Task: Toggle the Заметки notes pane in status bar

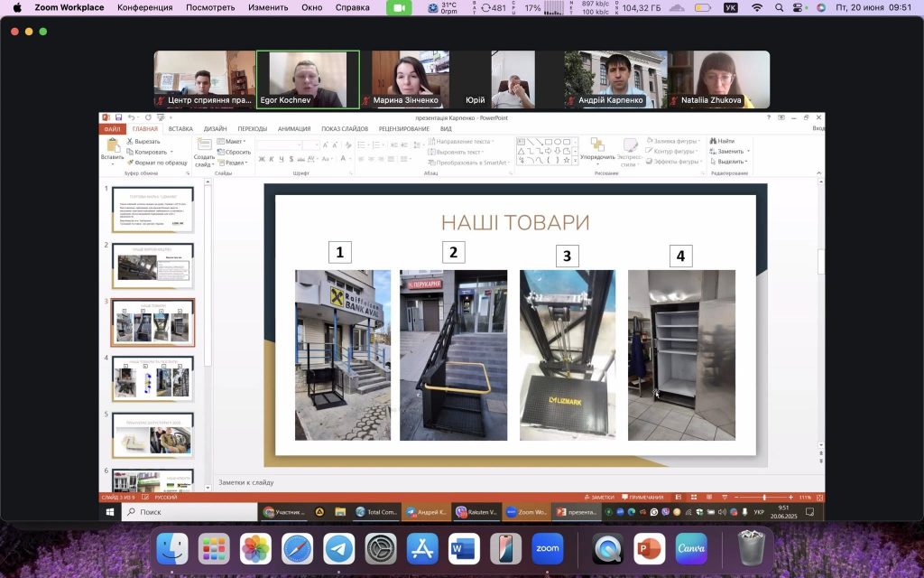Action: pyautogui.click(x=599, y=498)
